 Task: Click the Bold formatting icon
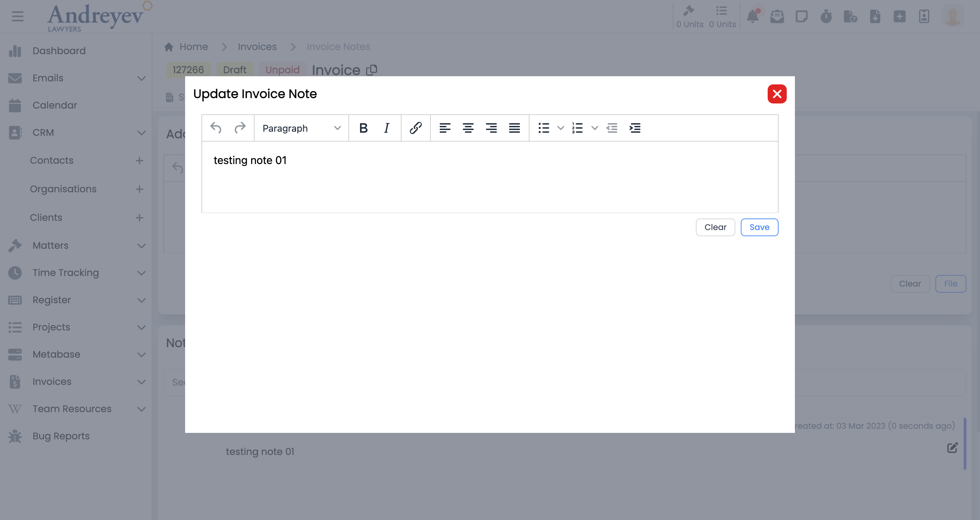(363, 128)
